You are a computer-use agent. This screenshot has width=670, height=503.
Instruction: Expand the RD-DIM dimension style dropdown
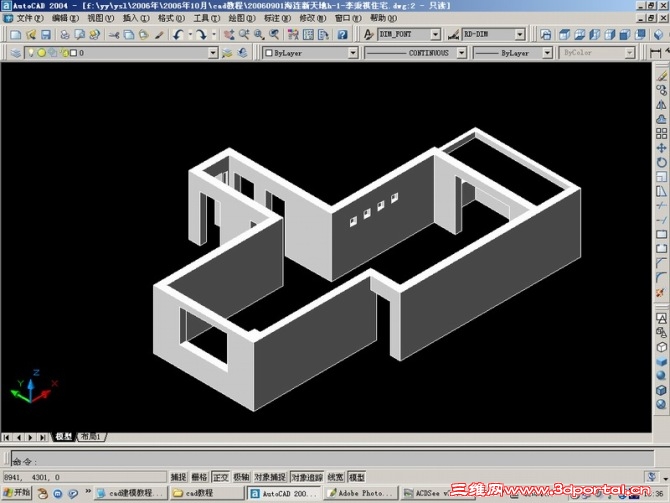520,34
